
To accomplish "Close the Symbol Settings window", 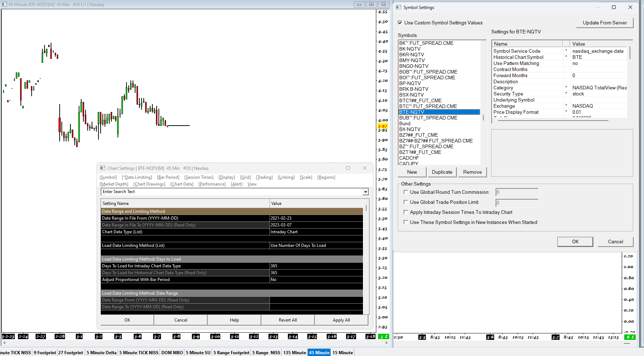I will pyautogui.click(x=630, y=7).
